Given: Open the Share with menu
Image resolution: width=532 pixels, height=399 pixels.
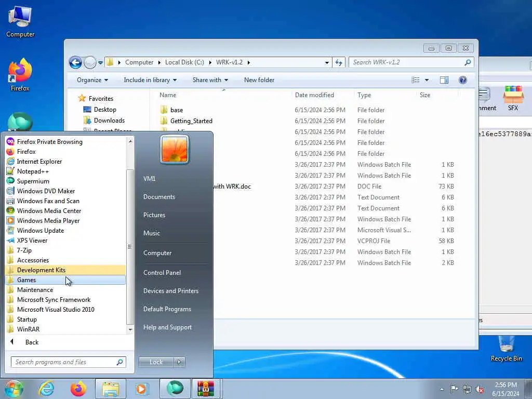Looking at the screenshot, I should (210, 80).
